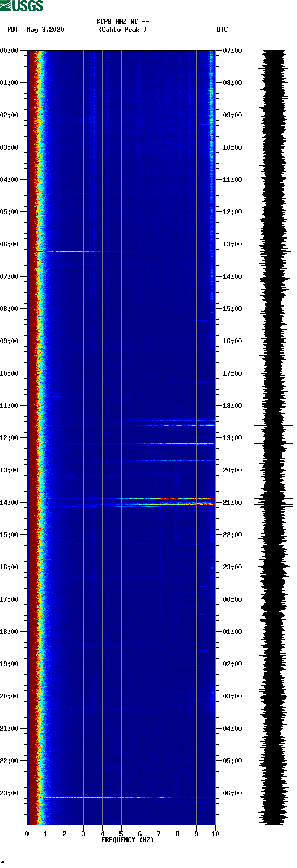Click the 06:00 UTC time label
Screen dimensions: 297x868
(x=232, y=793)
